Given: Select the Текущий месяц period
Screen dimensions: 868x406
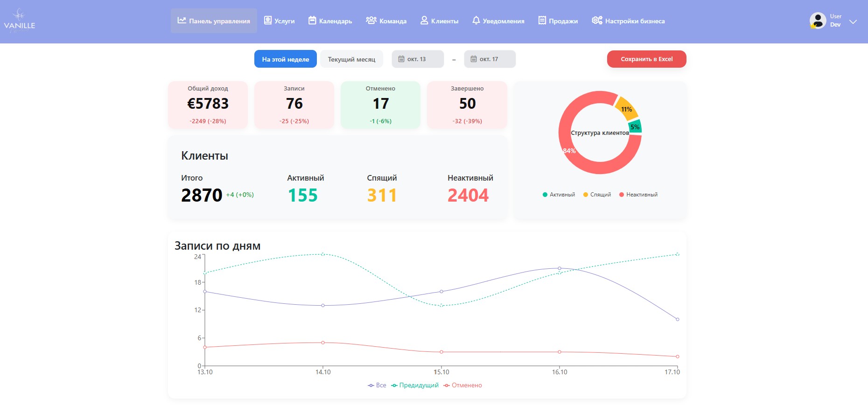Looking at the screenshot, I should 351,59.
